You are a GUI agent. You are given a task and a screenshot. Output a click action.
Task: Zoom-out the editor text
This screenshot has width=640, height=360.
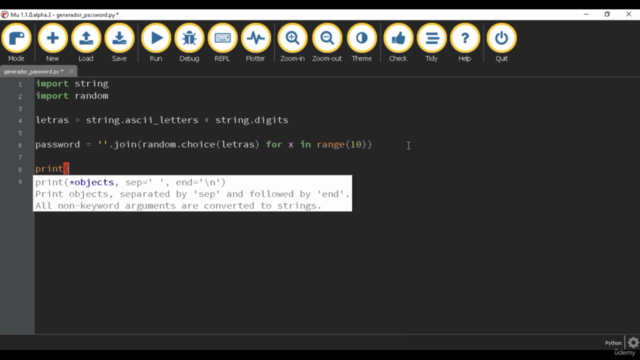[327, 42]
